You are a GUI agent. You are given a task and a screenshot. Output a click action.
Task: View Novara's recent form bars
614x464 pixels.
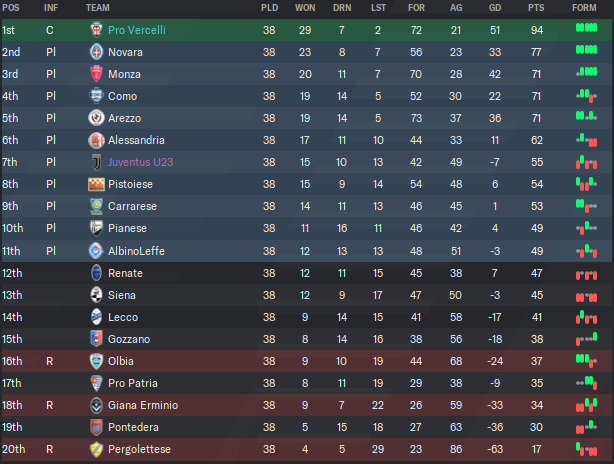coord(586,50)
